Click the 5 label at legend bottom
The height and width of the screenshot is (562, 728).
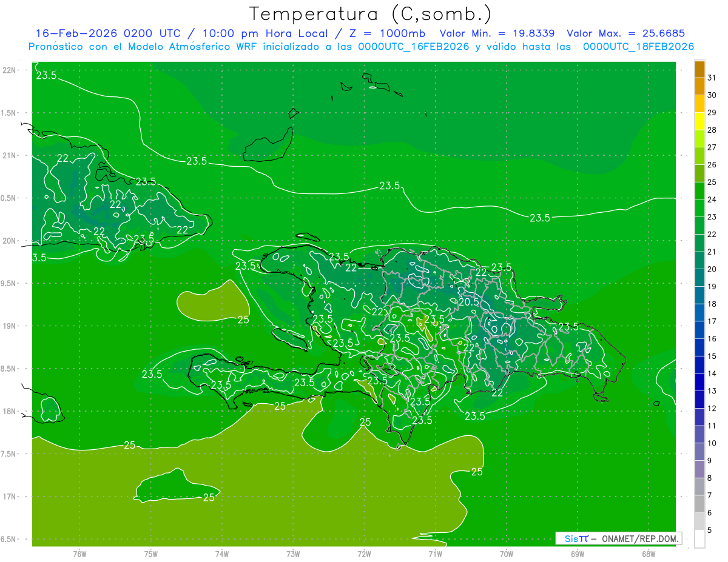(712, 530)
